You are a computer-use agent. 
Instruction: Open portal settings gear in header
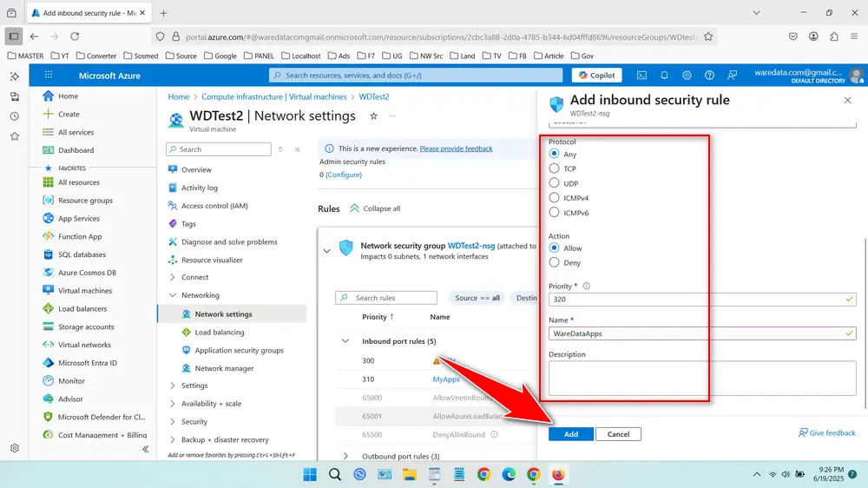687,76
